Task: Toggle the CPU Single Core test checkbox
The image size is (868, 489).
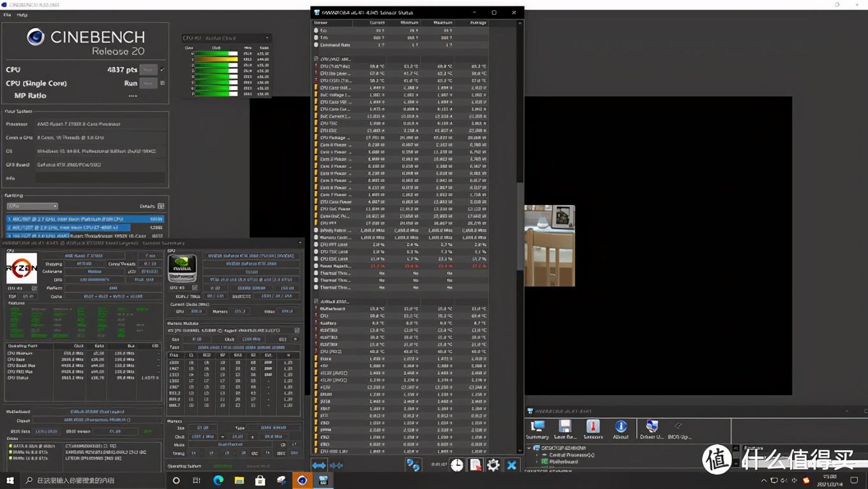Action: tap(162, 83)
